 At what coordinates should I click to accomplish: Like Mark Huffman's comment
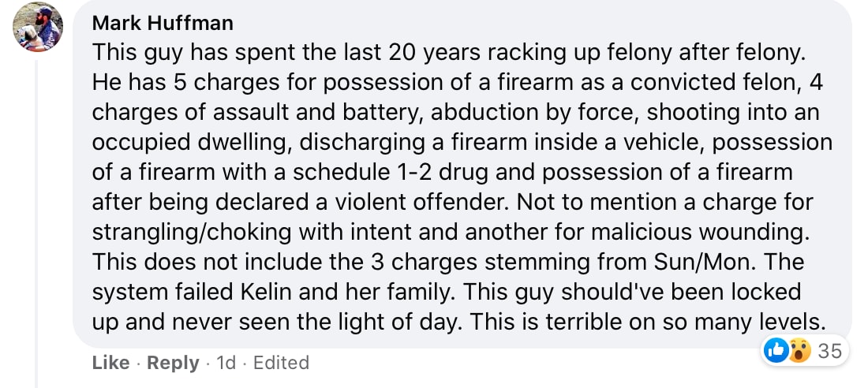pyautogui.click(x=110, y=363)
